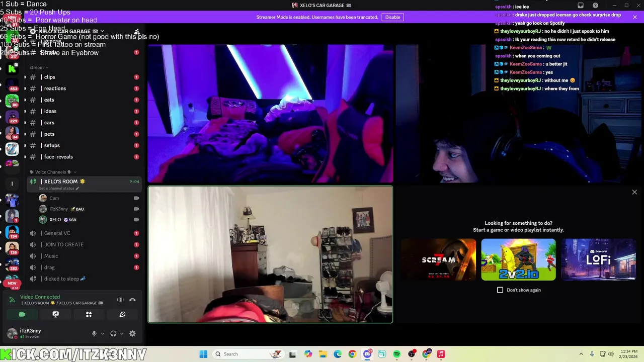This screenshot has width=644, height=362.
Task: Start screen share from voice panel
Action: pyautogui.click(x=55, y=314)
